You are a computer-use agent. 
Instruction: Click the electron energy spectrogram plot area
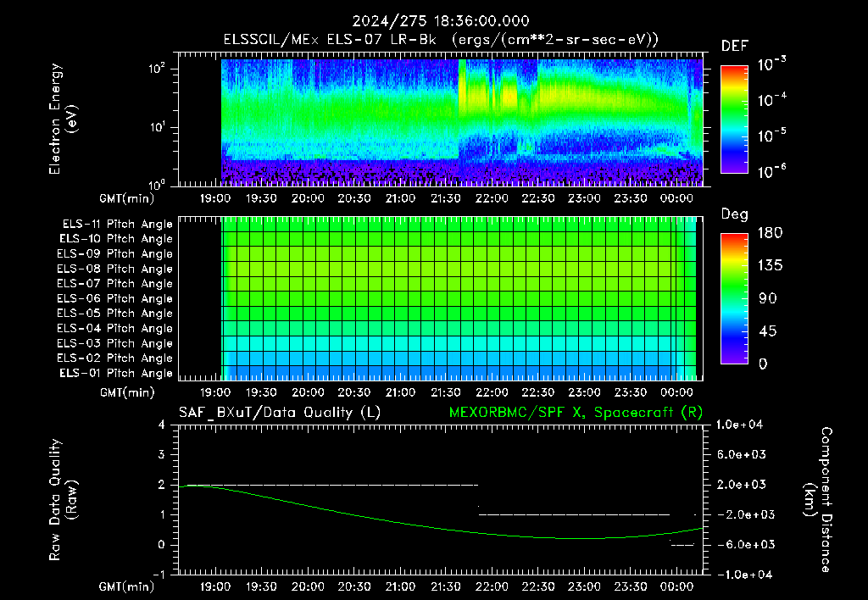tap(441, 119)
